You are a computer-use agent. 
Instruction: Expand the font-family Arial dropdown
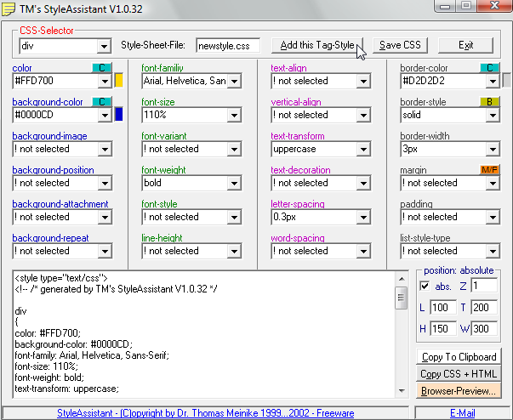tap(234, 81)
